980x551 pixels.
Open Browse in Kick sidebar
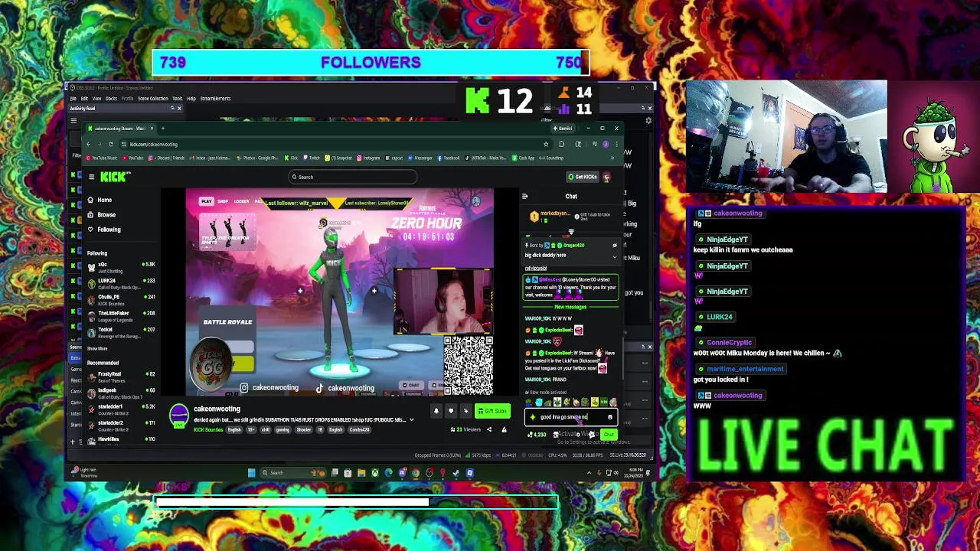point(106,215)
